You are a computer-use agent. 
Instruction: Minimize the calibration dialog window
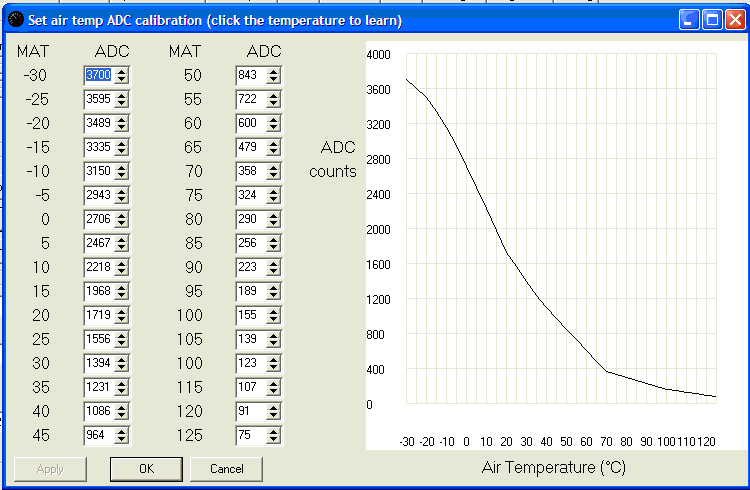point(689,20)
